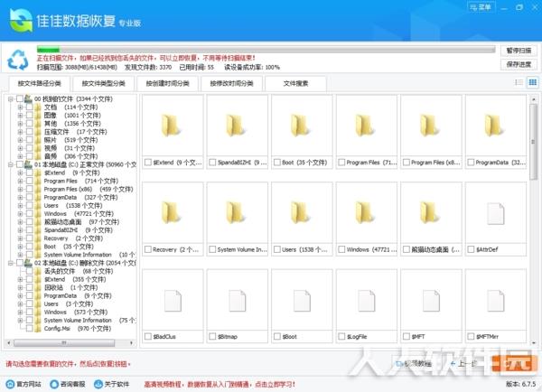Viewport: 542px width, 392px height.
Task: Save scan progress with 保存进度 button
Action: 519,64
